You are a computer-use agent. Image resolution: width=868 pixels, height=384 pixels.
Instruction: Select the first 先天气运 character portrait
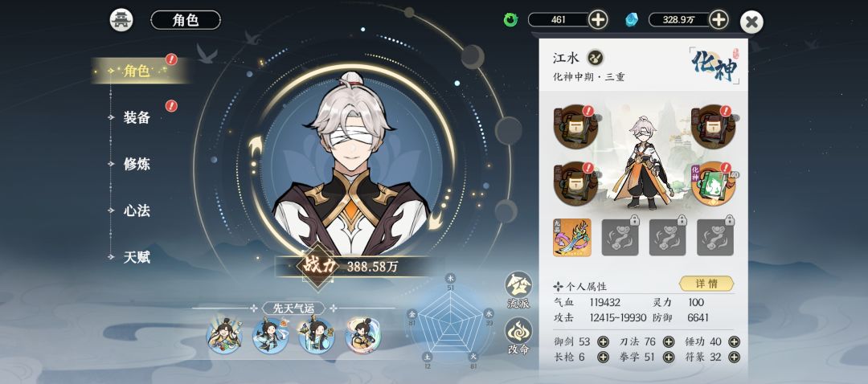point(223,335)
